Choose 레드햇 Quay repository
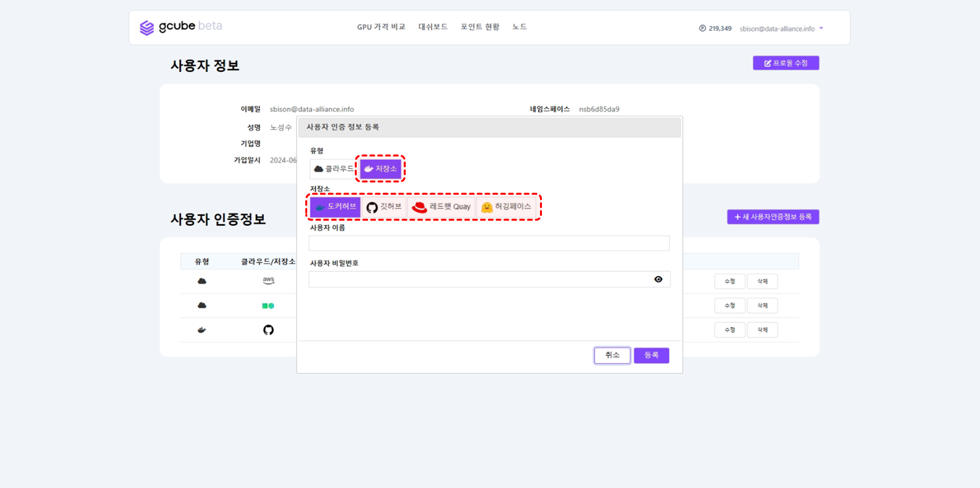980x488 pixels. point(441,206)
